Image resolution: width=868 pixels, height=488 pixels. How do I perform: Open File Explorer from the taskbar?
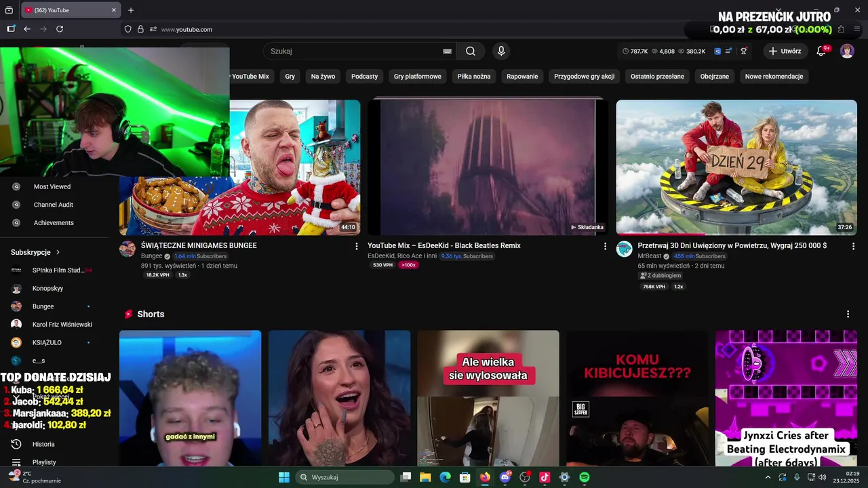click(425, 477)
